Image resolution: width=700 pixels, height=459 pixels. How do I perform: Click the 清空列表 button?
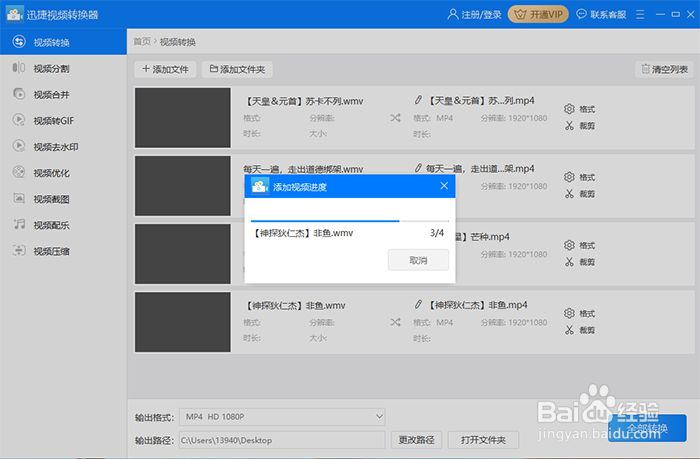tap(664, 69)
